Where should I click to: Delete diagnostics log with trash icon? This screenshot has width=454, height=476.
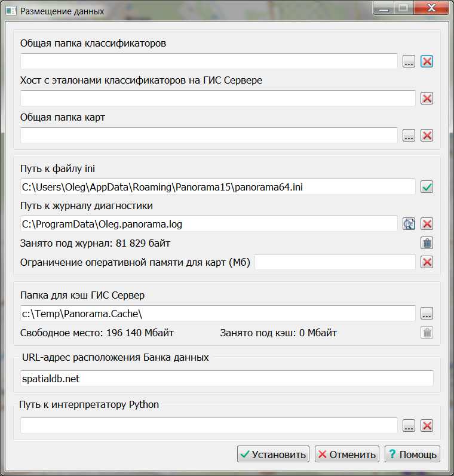tap(427, 243)
